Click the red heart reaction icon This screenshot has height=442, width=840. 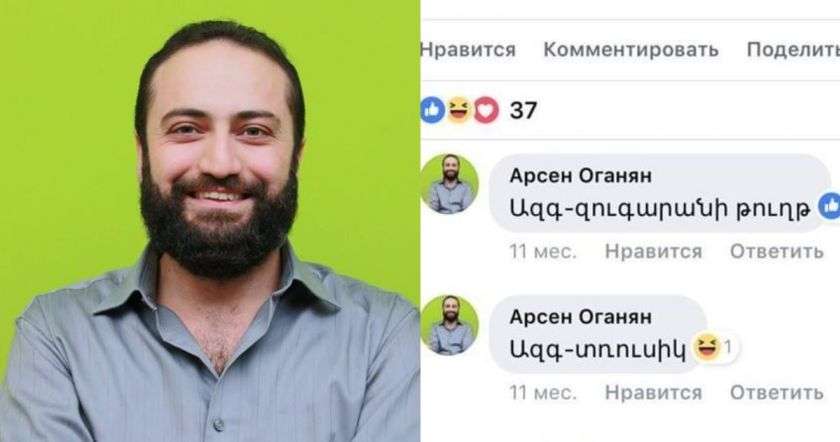(x=486, y=110)
